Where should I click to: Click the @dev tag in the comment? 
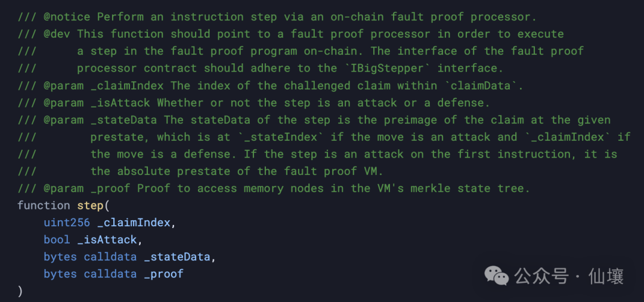57,34
